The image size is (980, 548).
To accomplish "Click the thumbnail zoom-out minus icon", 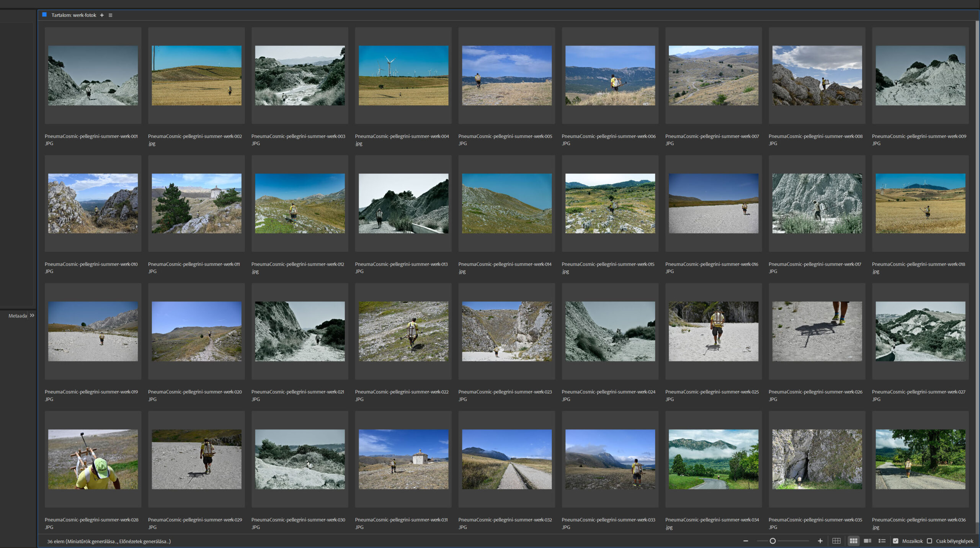I will 745,541.
